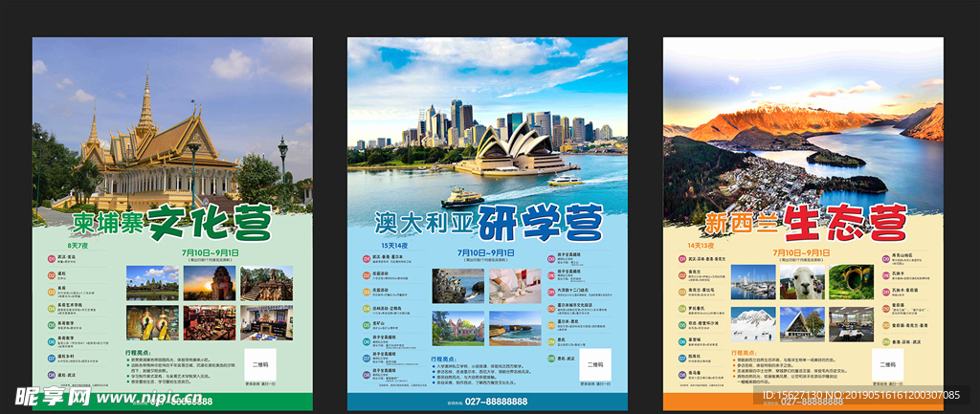This screenshot has height=414, width=980.
Task: Click the Day 03 circle on Australia poster
Action: pyautogui.click(x=367, y=292)
